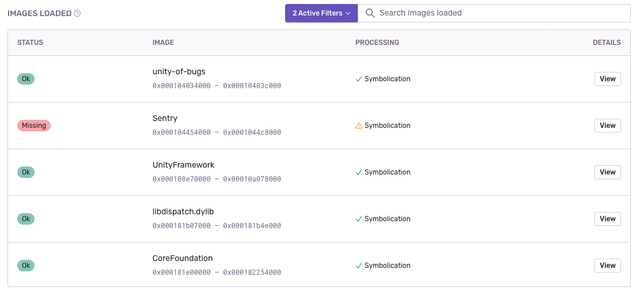Click the libdispatch.dylib image name
Screen dimensions: 644x303
(183, 211)
